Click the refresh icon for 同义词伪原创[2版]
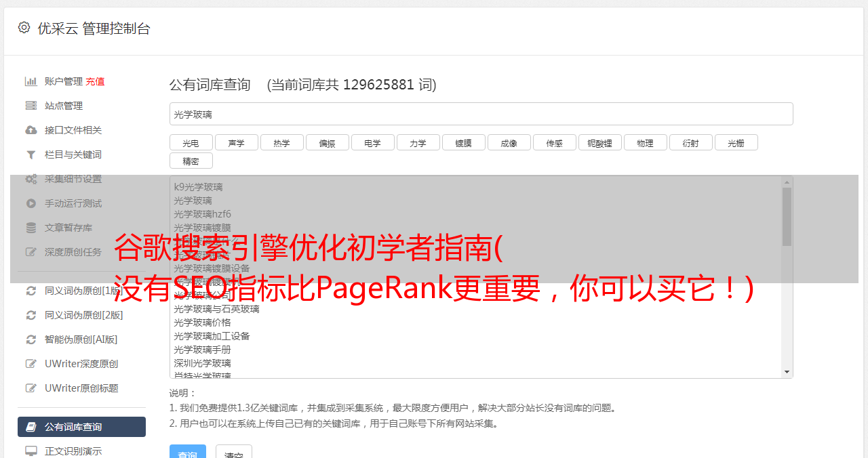Viewport: 868px width, 458px height. click(x=31, y=315)
